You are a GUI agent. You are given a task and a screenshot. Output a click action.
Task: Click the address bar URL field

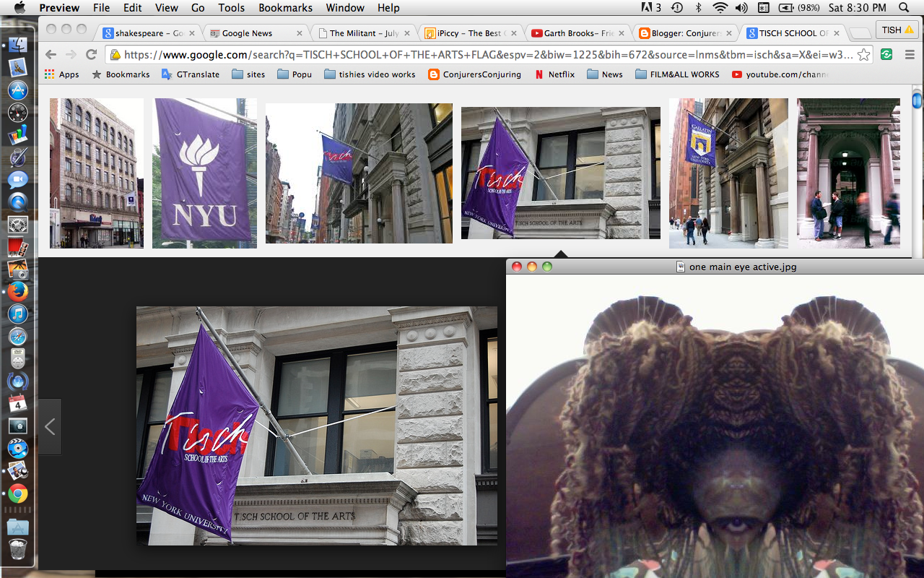(487, 55)
